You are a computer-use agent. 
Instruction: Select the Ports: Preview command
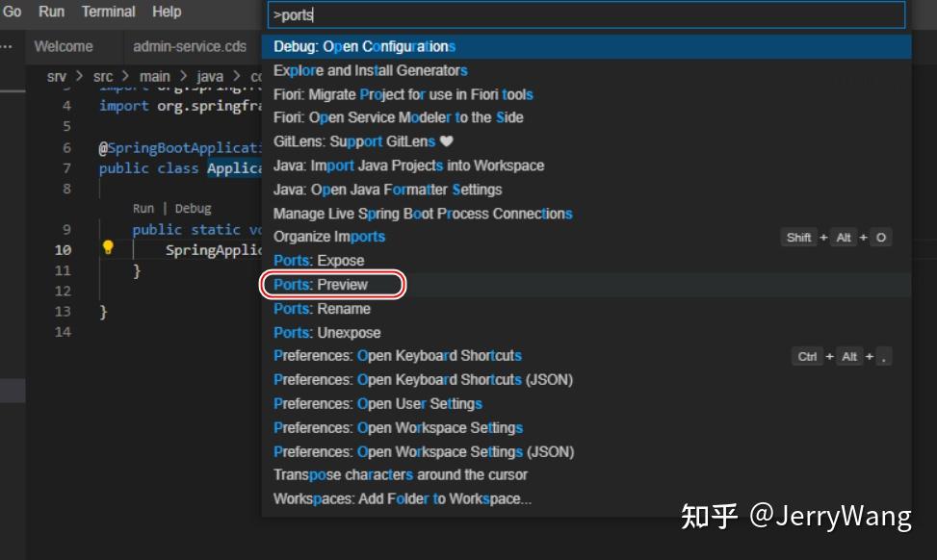586,285
